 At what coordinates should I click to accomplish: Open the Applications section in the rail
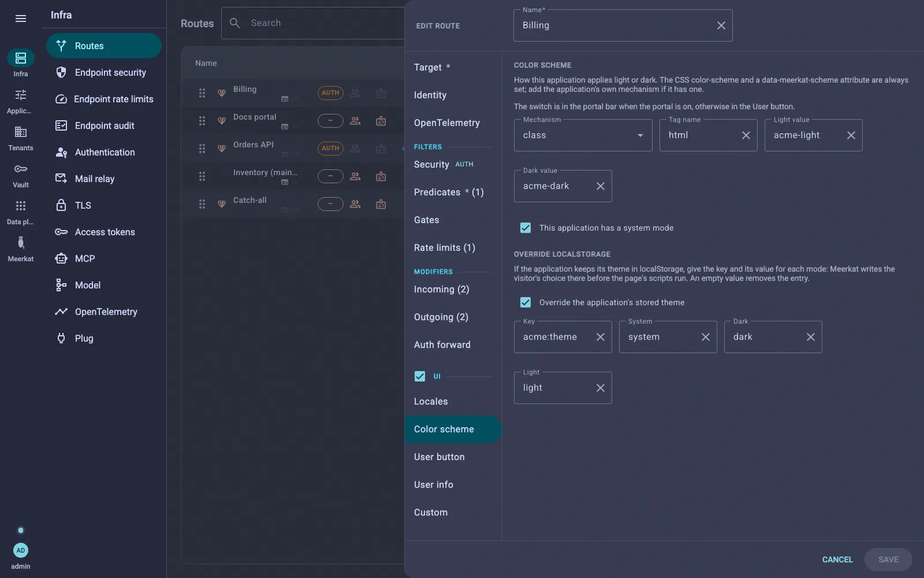21,101
